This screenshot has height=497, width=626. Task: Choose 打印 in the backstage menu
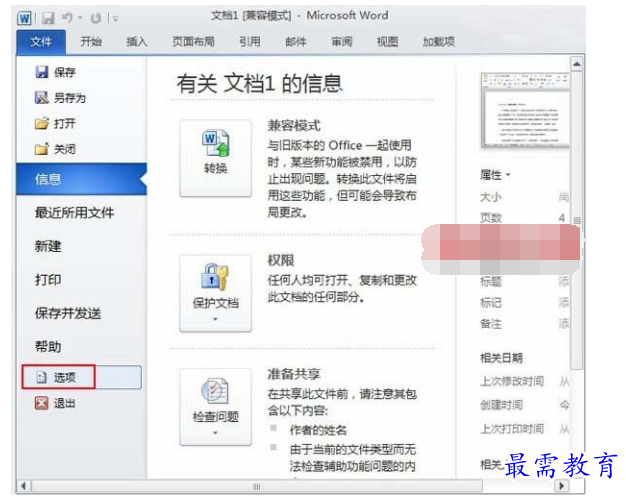[48, 280]
